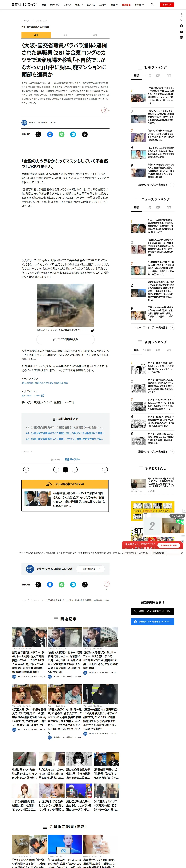Open 会員限定 in the top navigation

126,5
